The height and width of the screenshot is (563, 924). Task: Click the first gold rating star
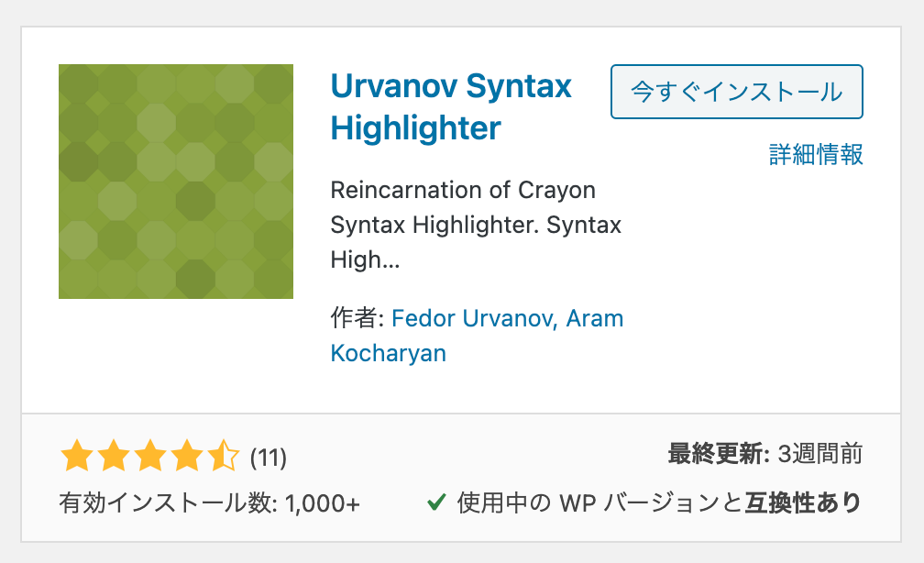point(77,456)
